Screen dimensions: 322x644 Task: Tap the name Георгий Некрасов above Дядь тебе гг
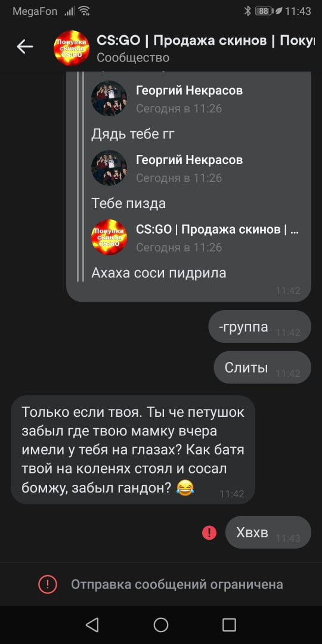[x=190, y=91]
